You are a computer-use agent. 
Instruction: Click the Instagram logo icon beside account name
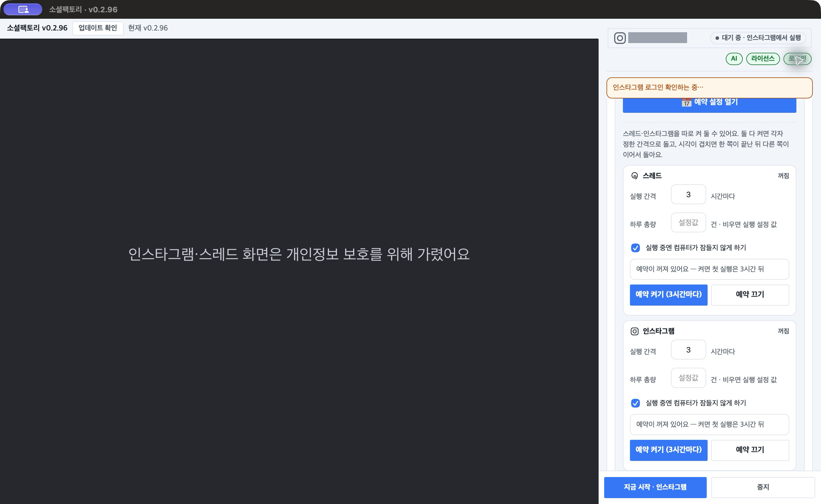620,38
